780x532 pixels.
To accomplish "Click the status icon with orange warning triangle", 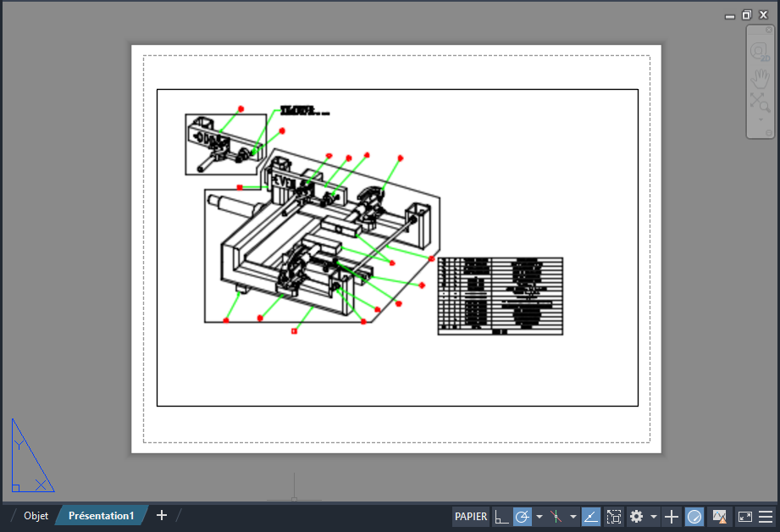I will pos(719,517).
